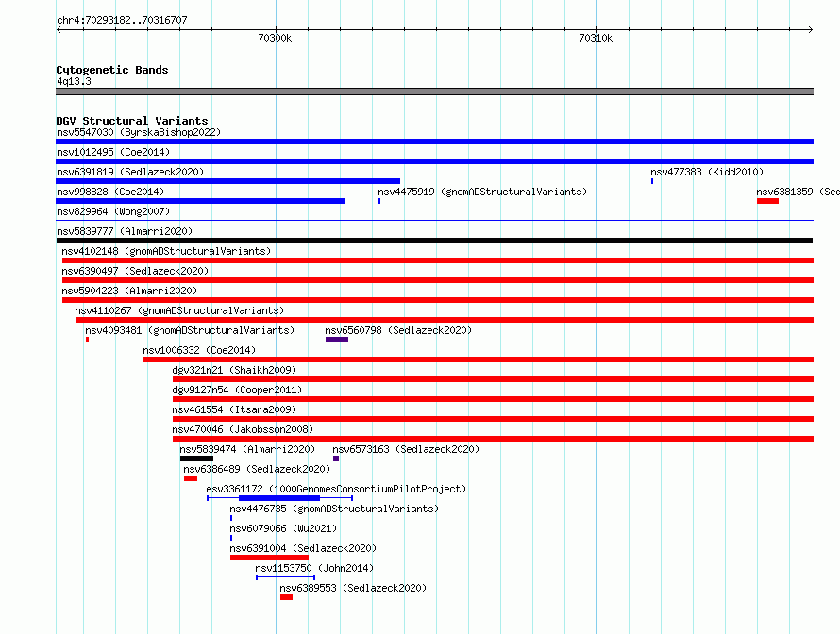Select the dgv9127n54 (Cooper2011) label

[x=237, y=390]
